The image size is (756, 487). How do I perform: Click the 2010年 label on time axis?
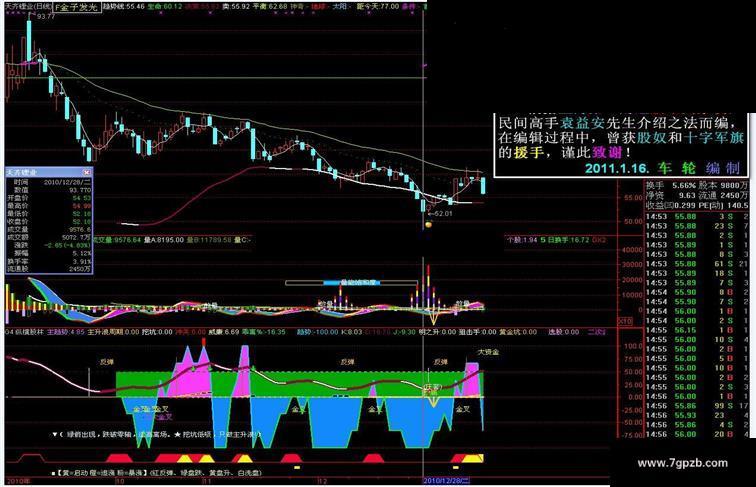pyautogui.click(x=18, y=481)
